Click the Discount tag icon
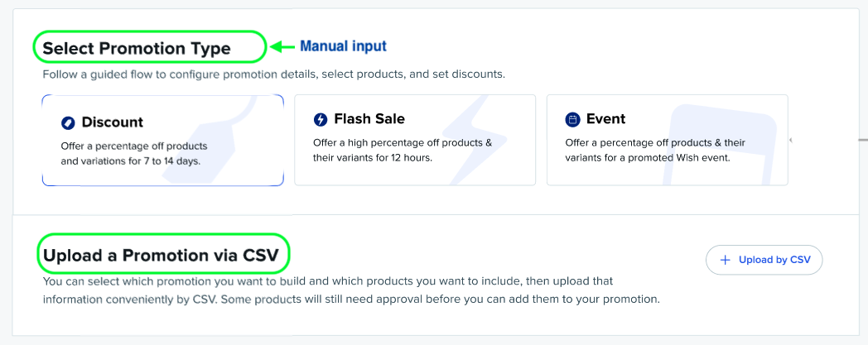The height and width of the screenshot is (345, 868). [68, 122]
